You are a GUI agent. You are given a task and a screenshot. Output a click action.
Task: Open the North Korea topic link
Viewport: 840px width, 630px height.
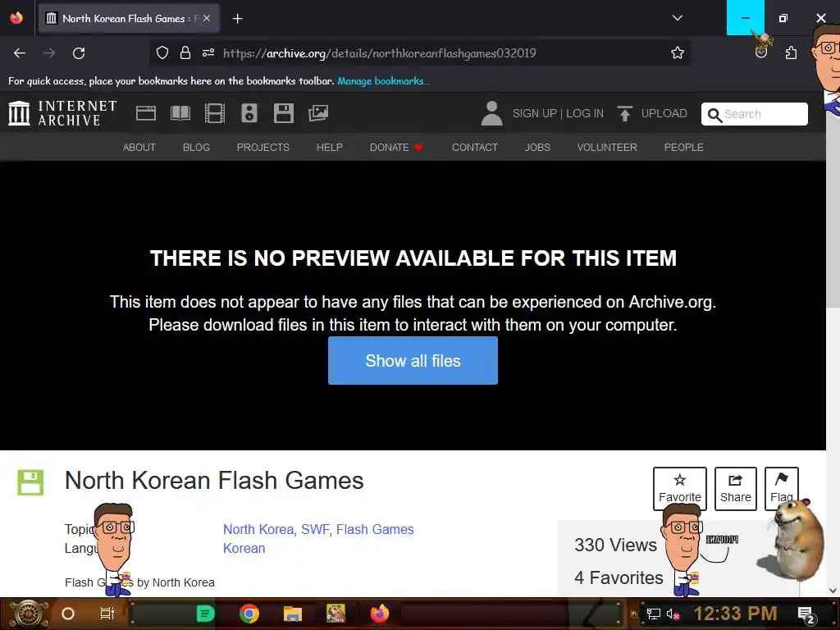click(x=258, y=529)
